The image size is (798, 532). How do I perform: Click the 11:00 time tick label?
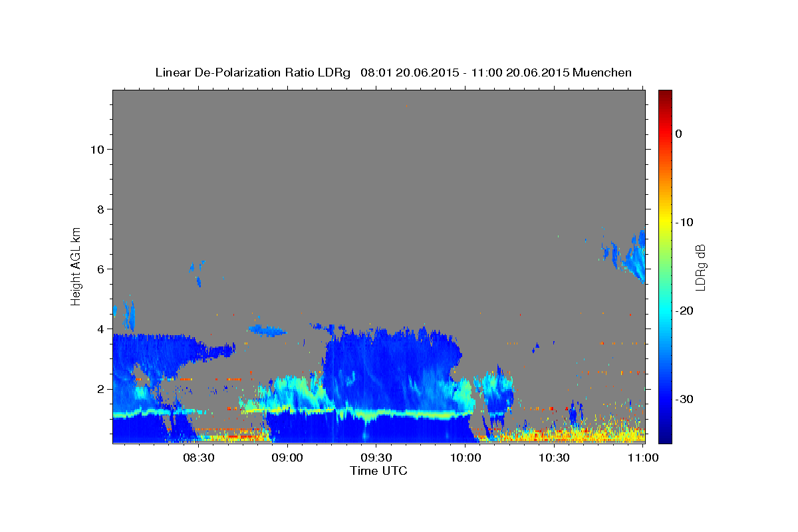(x=642, y=458)
